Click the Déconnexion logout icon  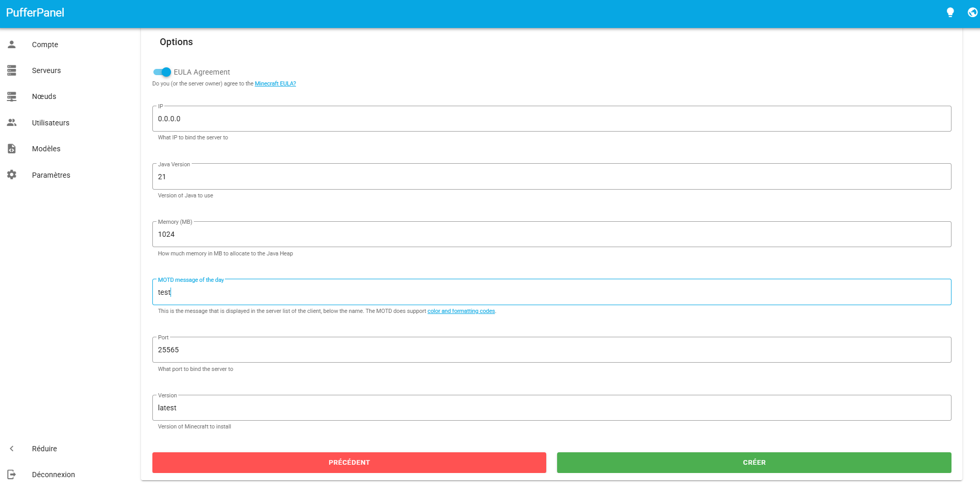coord(12,475)
